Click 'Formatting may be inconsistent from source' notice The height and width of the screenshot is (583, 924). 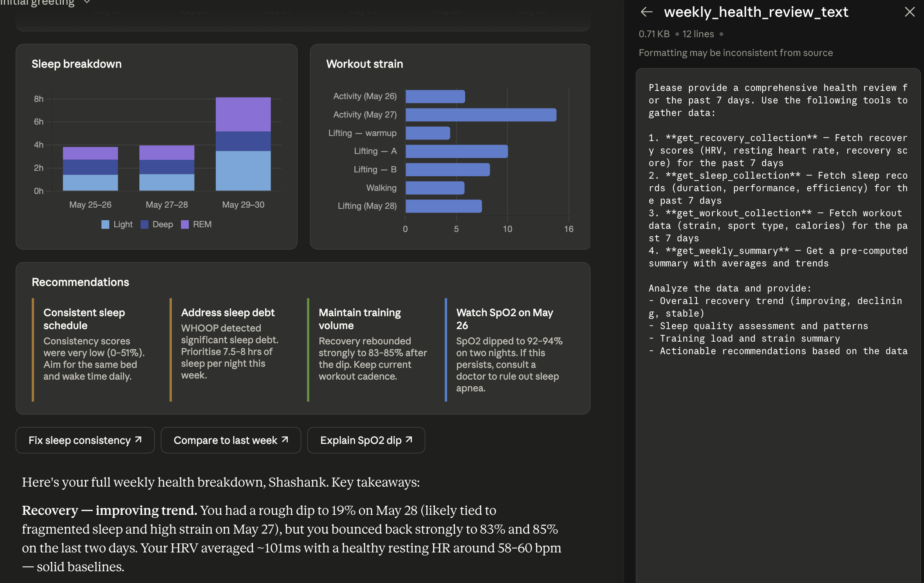click(736, 53)
